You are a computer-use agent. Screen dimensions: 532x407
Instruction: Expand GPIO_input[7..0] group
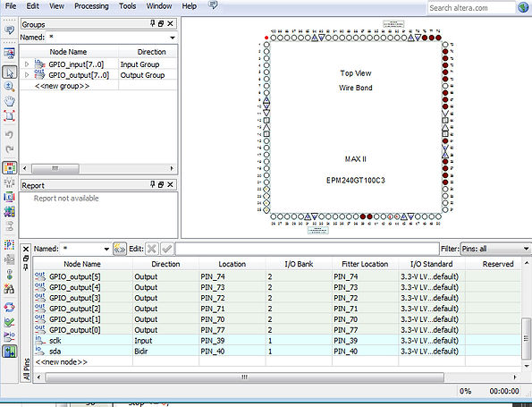click(27, 64)
